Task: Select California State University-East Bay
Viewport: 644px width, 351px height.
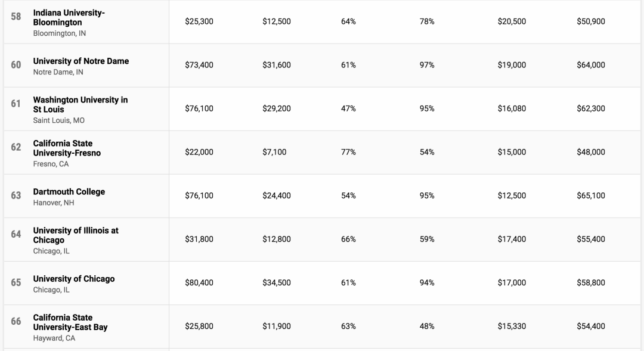Action: [70, 322]
